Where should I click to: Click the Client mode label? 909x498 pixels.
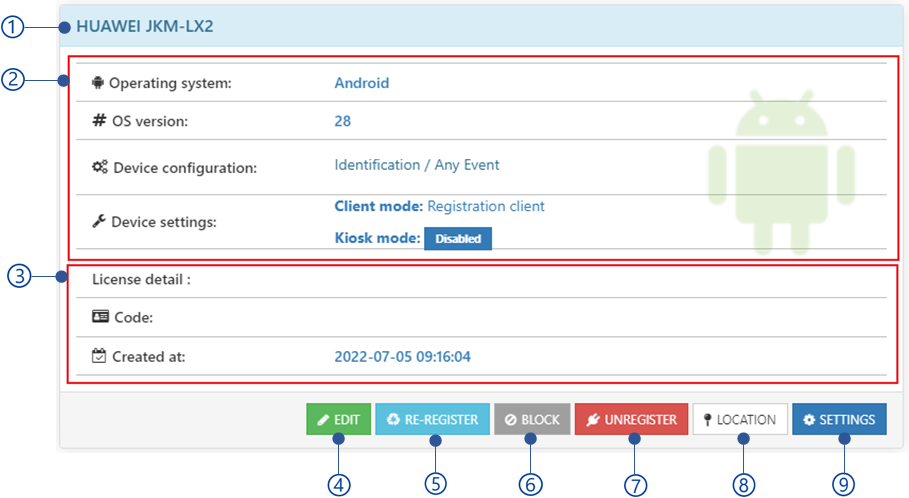point(379,206)
